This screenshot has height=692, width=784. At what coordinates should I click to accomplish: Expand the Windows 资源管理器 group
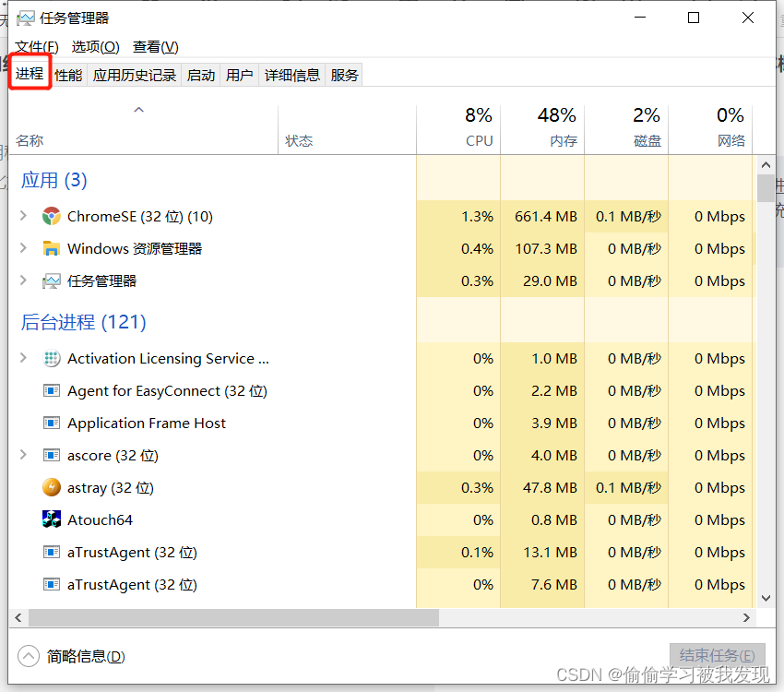tap(23, 248)
